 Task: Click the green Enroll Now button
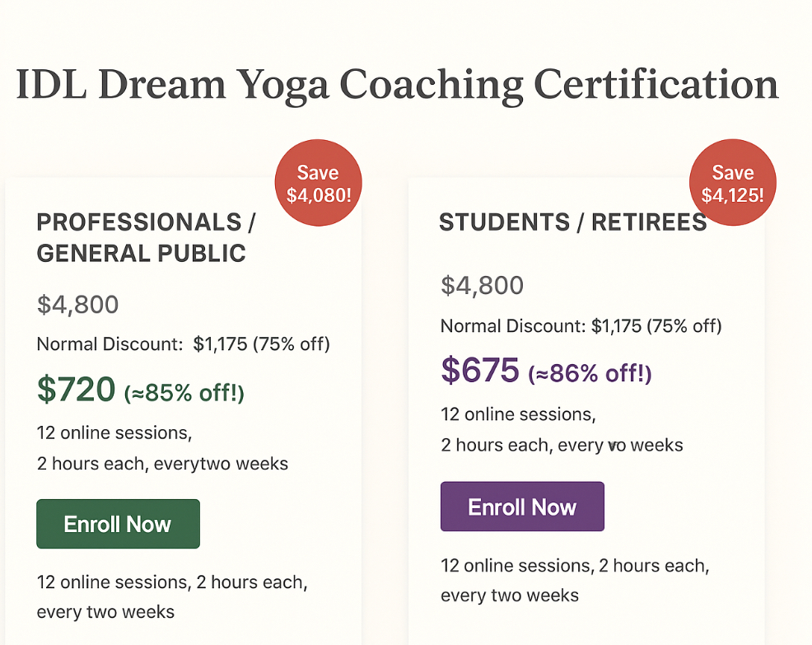(118, 524)
